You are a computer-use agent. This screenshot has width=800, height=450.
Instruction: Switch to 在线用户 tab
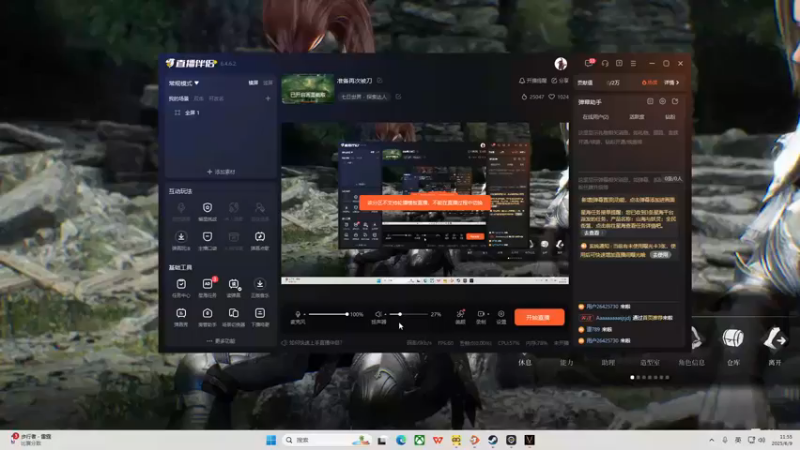pos(595,117)
